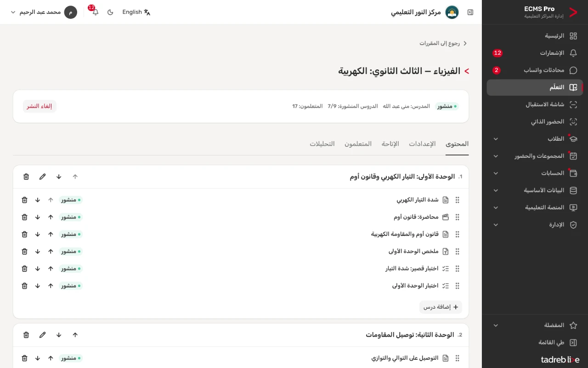Grab drag handle of شدة التيار الكهربي
The height and width of the screenshot is (368, 588).
[457, 200]
